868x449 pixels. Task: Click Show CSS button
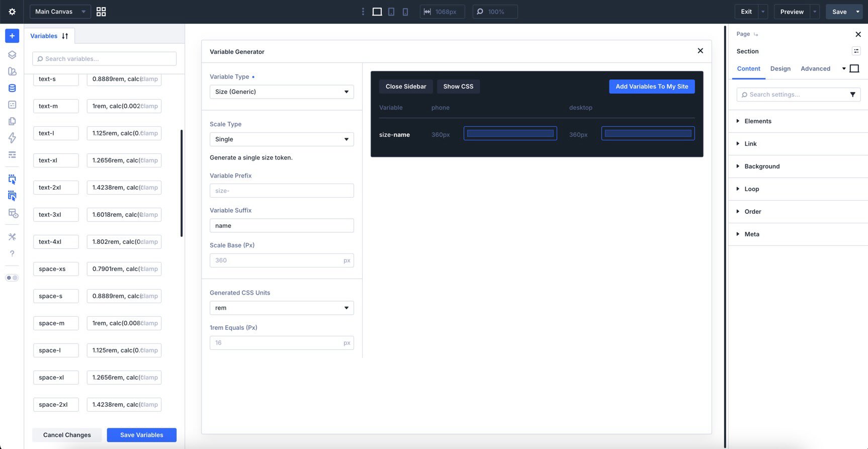[x=458, y=86]
